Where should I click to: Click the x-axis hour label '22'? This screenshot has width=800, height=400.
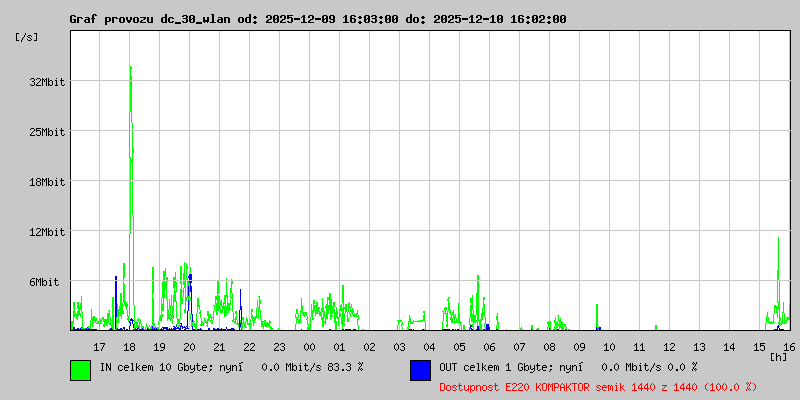point(249,347)
